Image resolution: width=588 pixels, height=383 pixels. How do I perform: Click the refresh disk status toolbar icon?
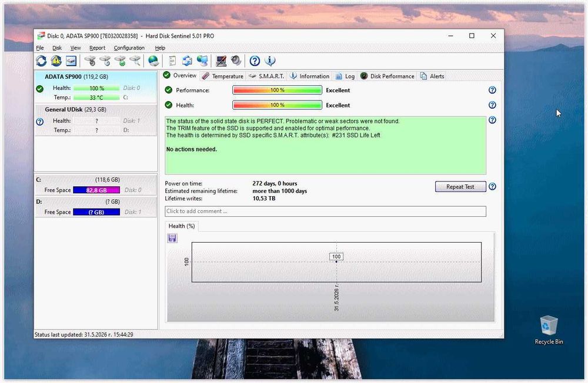click(x=41, y=61)
